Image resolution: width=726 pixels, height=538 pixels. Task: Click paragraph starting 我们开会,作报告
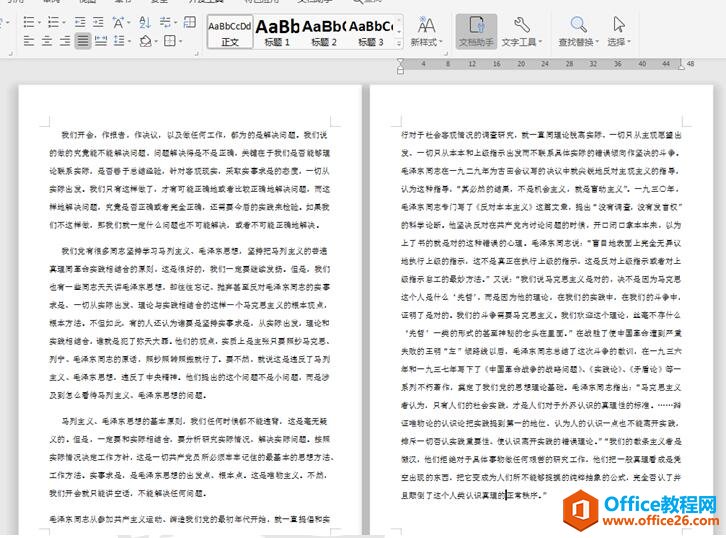(190, 180)
